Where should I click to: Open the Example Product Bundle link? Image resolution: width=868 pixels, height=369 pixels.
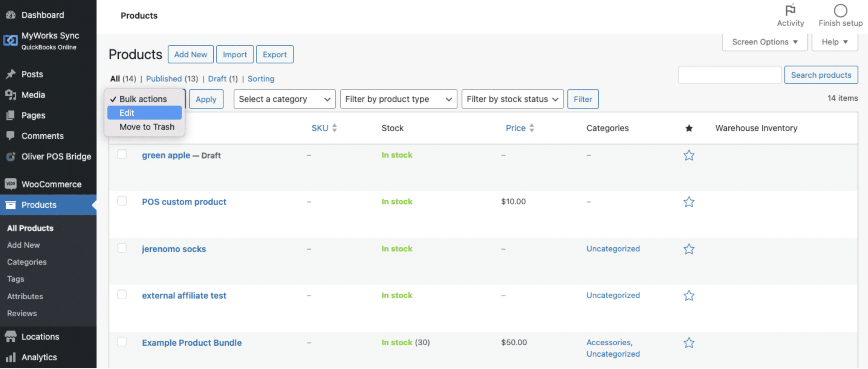coord(192,343)
